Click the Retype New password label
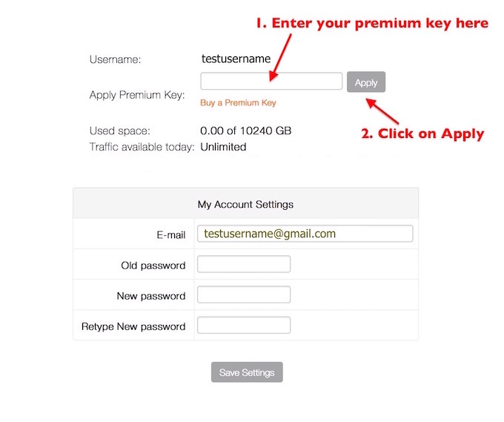The height and width of the screenshot is (422, 504). click(133, 326)
